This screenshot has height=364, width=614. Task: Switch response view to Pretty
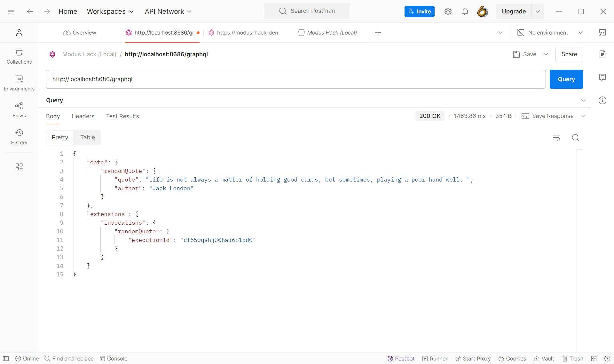pyautogui.click(x=60, y=137)
